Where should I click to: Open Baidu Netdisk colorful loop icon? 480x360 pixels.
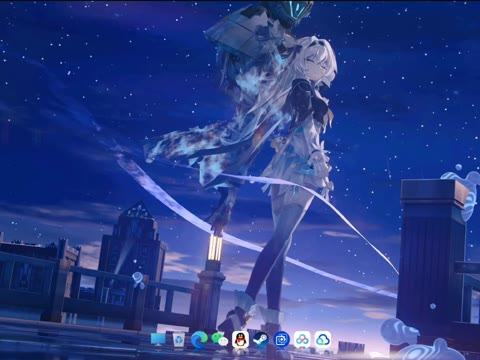[x=302, y=340]
